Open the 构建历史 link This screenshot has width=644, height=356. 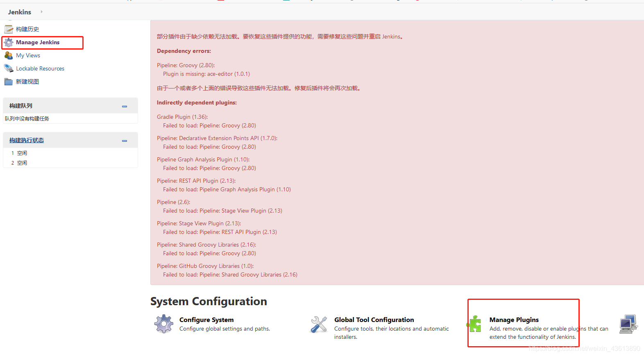pyautogui.click(x=27, y=29)
